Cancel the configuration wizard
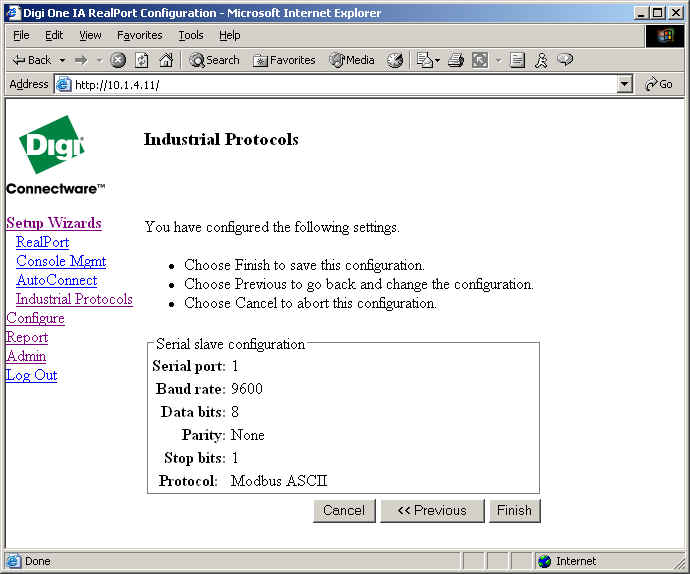This screenshot has width=690, height=574. pos(344,510)
